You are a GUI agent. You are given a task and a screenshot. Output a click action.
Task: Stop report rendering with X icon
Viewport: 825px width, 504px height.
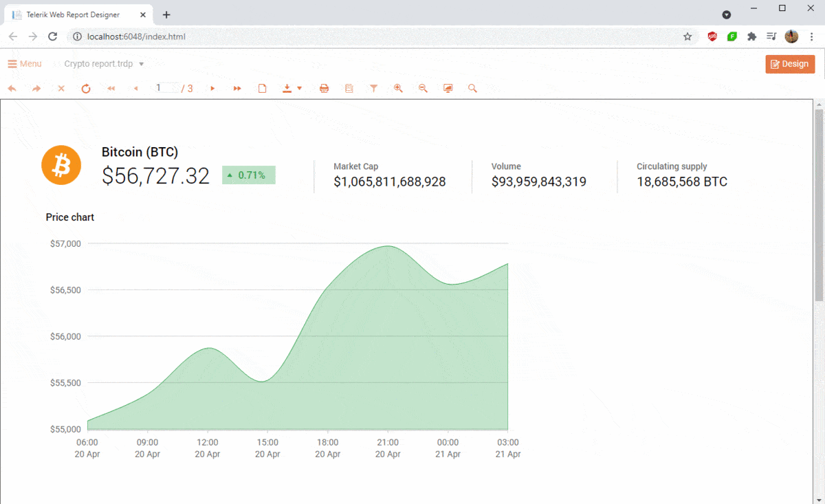tap(61, 88)
